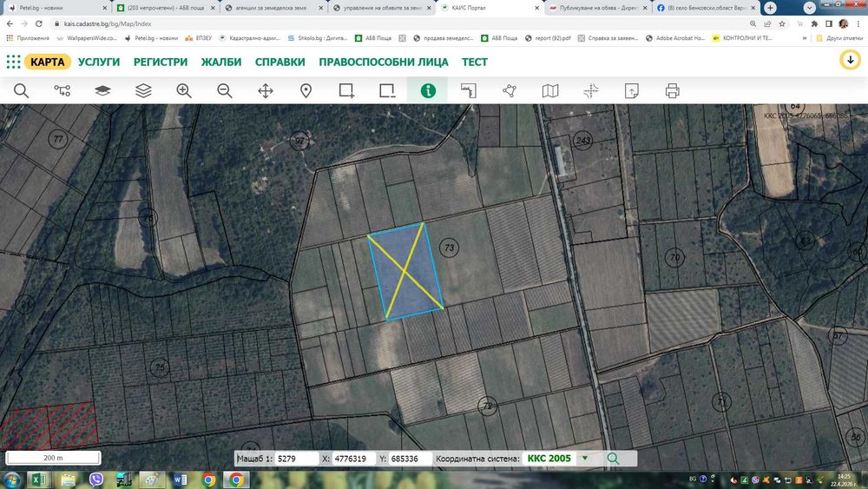The width and height of the screenshot is (868, 489).
Task: Open Chrome tab search dropdown arrow
Action: pos(809,8)
